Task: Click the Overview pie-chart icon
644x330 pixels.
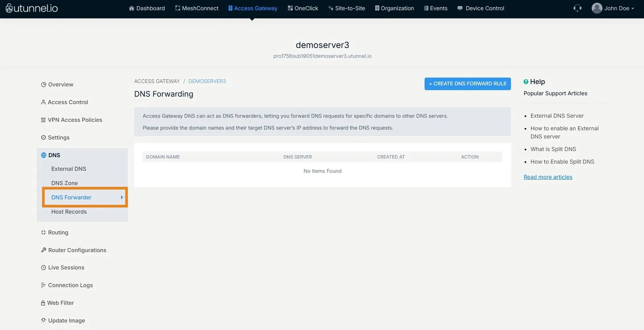Action: 43,84
